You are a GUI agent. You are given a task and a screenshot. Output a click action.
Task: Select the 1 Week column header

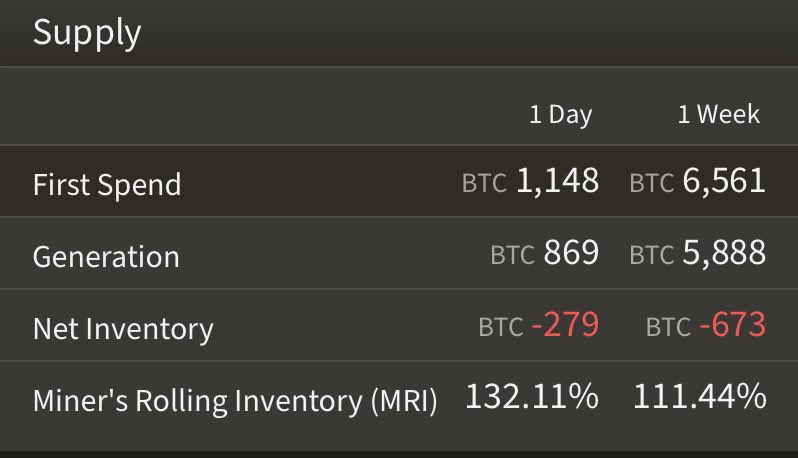pyautogui.click(x=719, y=114)
